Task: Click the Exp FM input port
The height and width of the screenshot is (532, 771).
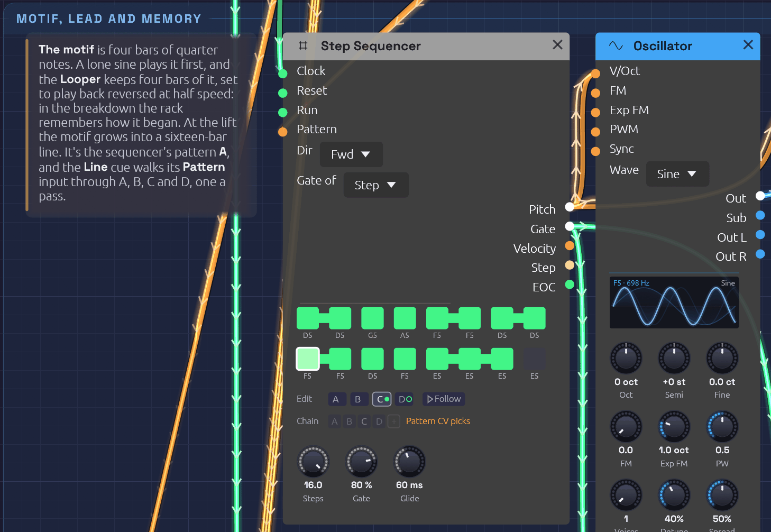Action: point(595,112)
